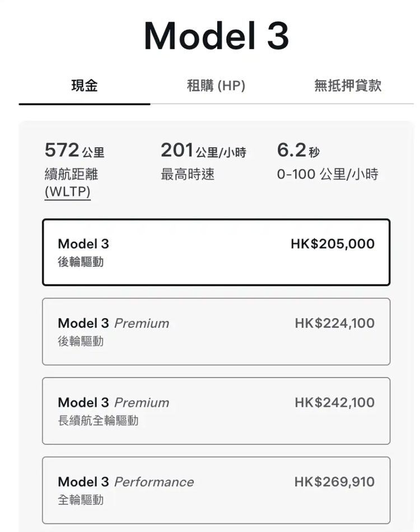This screenshot has height=532, width=420.
Task: Click the Performance trim name text
Action: click(154, 482)
